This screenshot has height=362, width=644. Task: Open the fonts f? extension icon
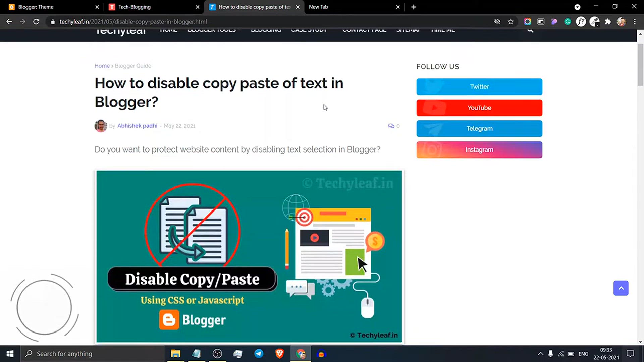pos(581,22)
